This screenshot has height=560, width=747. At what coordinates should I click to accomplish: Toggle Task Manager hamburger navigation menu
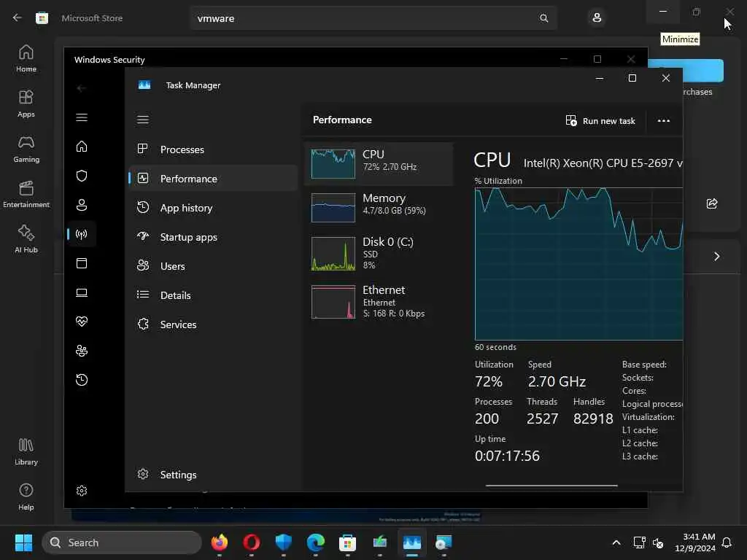coord(143,120)
